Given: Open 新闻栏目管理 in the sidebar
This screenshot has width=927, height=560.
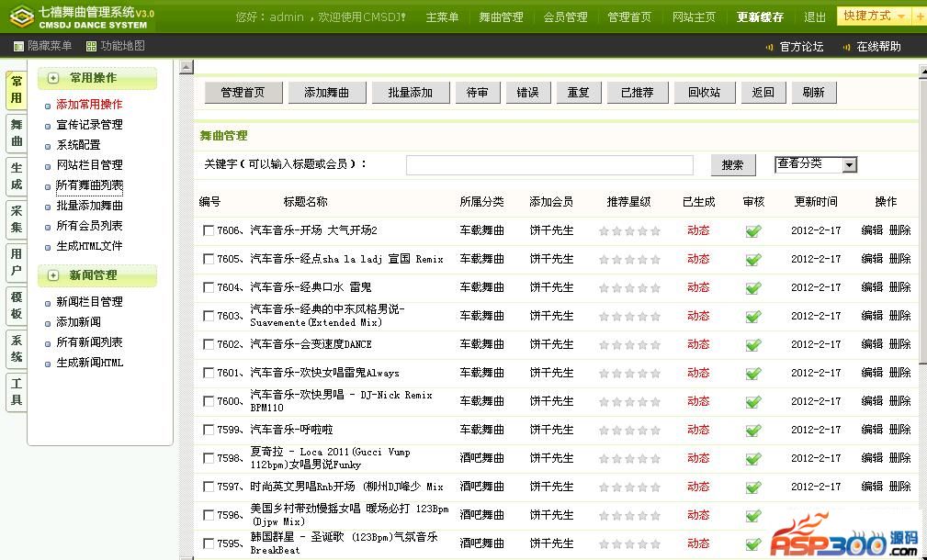Looking at the screenshot, I should point(90,302).
